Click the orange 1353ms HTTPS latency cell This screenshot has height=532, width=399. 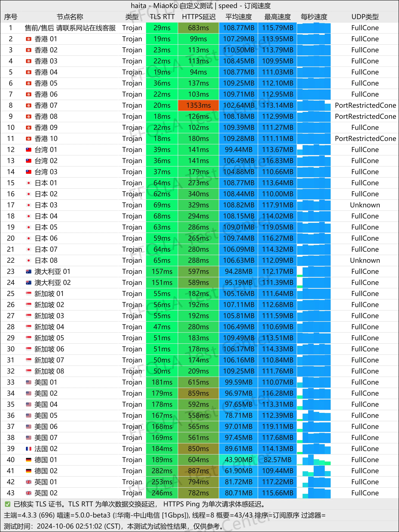pos(198,105)
